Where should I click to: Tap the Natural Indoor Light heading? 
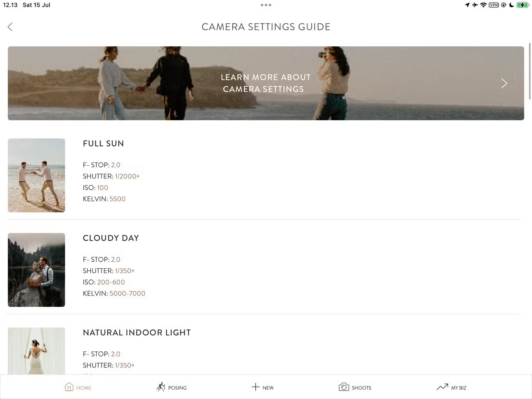137,333
